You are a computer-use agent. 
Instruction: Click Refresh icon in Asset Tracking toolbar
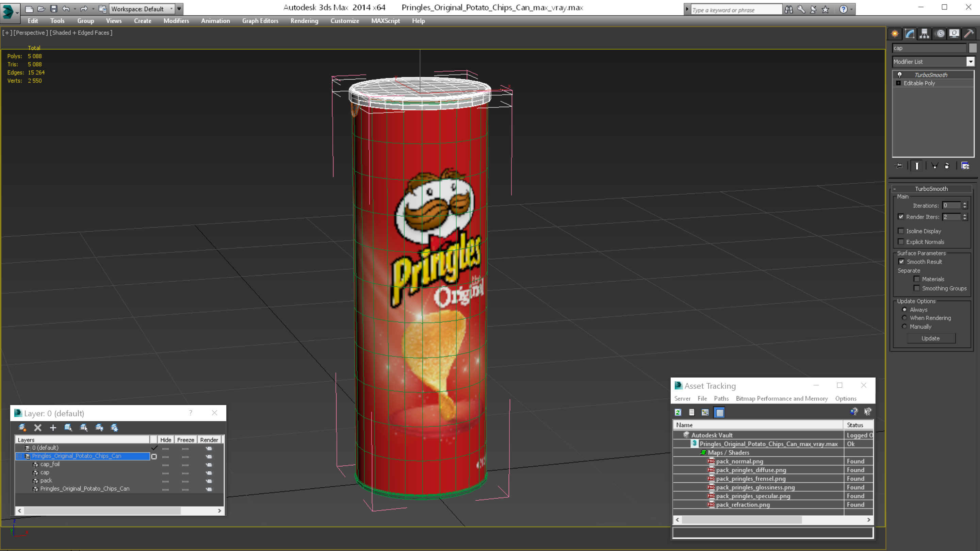pos(678,412)
